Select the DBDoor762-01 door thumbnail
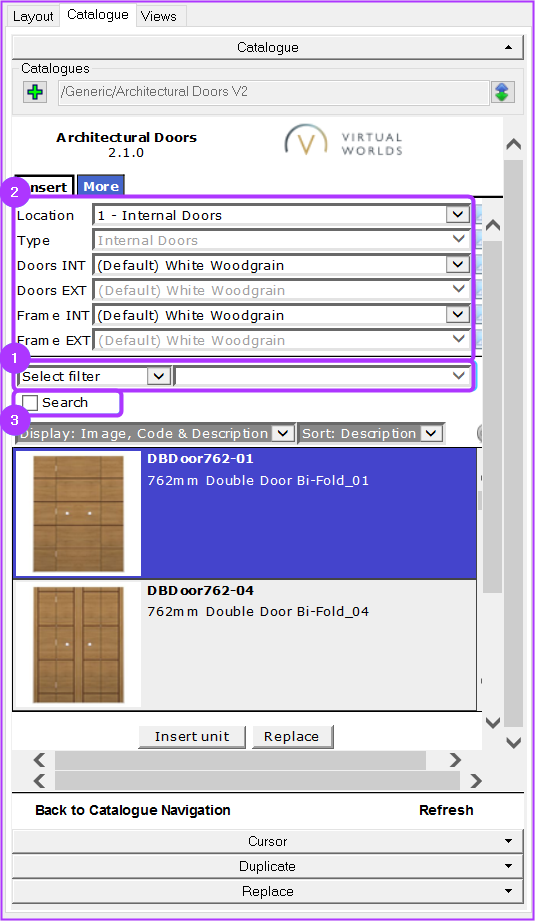The width and height of the screenshot is (535, 921). [78, 514]
